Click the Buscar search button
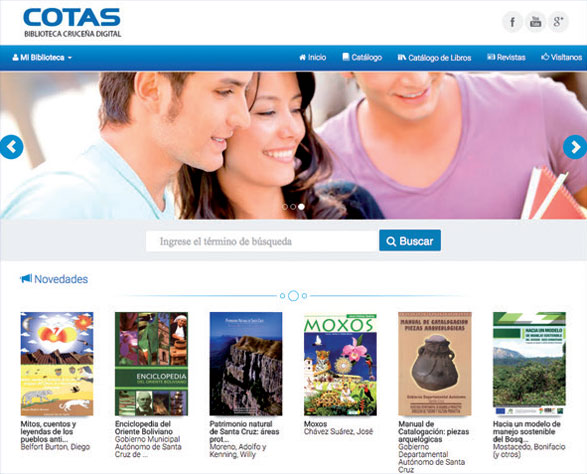The image size is (587, 474). tap(410, 241)
